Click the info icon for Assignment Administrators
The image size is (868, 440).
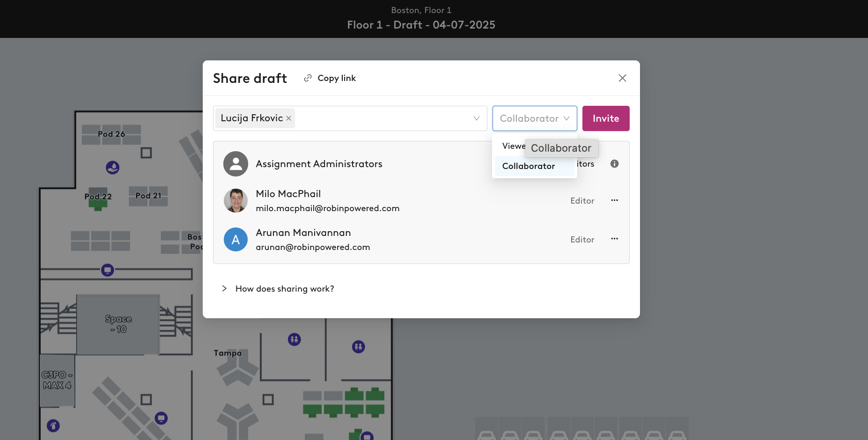pyautogui.click(x=615, y=164)
